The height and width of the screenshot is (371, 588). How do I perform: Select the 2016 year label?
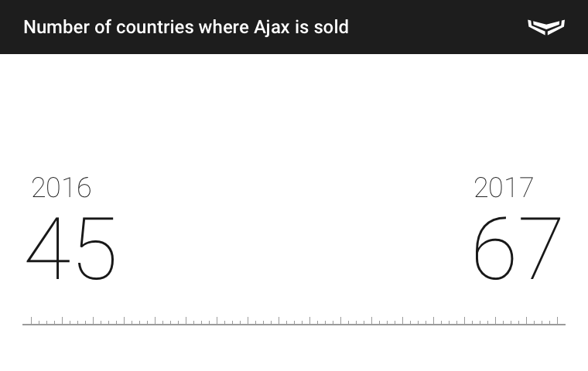61,188
